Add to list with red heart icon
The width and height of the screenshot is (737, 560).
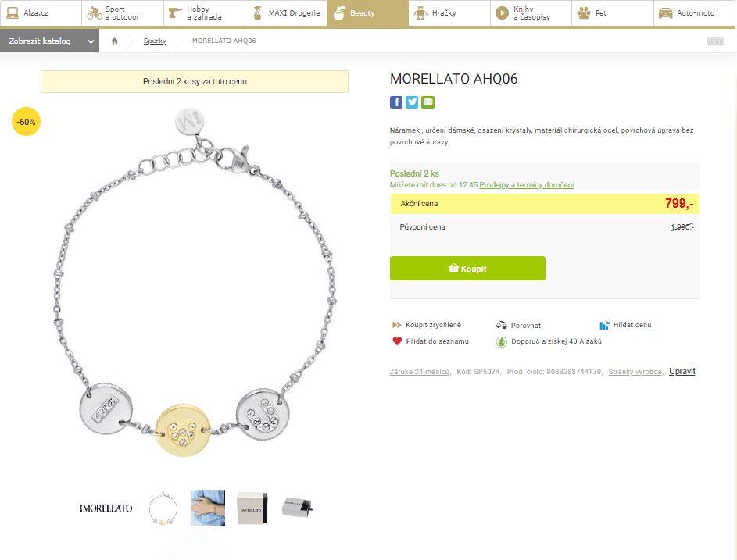397,341
